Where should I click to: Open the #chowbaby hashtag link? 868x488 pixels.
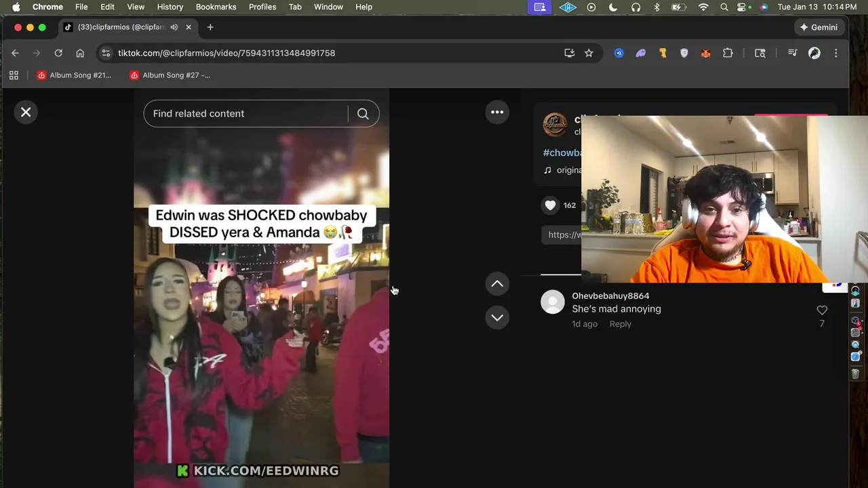[562, 152]
